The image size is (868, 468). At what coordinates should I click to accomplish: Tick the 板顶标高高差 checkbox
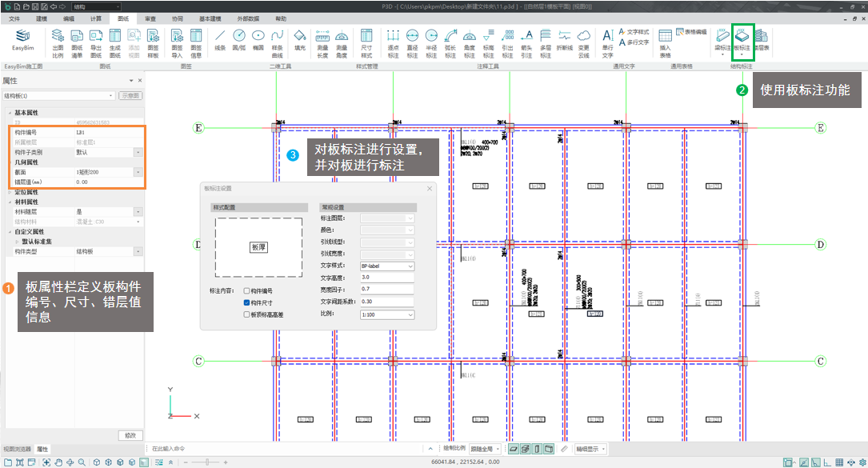tap(247, 315)
